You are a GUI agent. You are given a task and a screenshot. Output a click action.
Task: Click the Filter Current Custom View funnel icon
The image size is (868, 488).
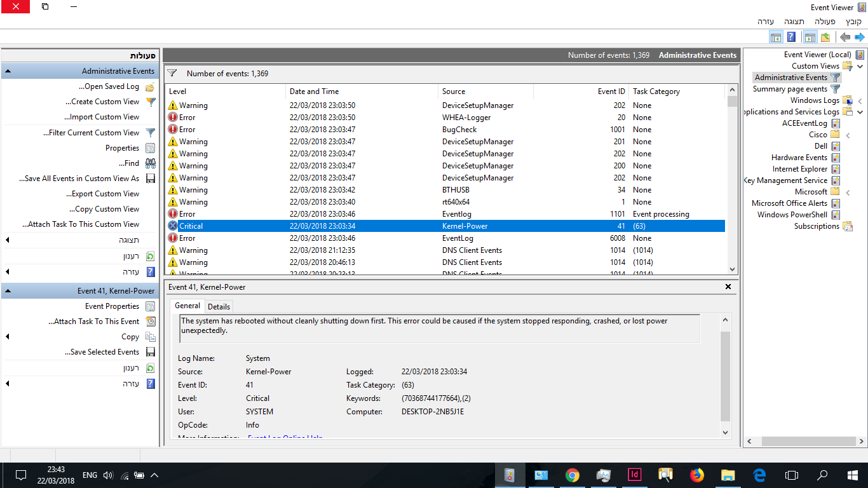(x=151, y=133)
